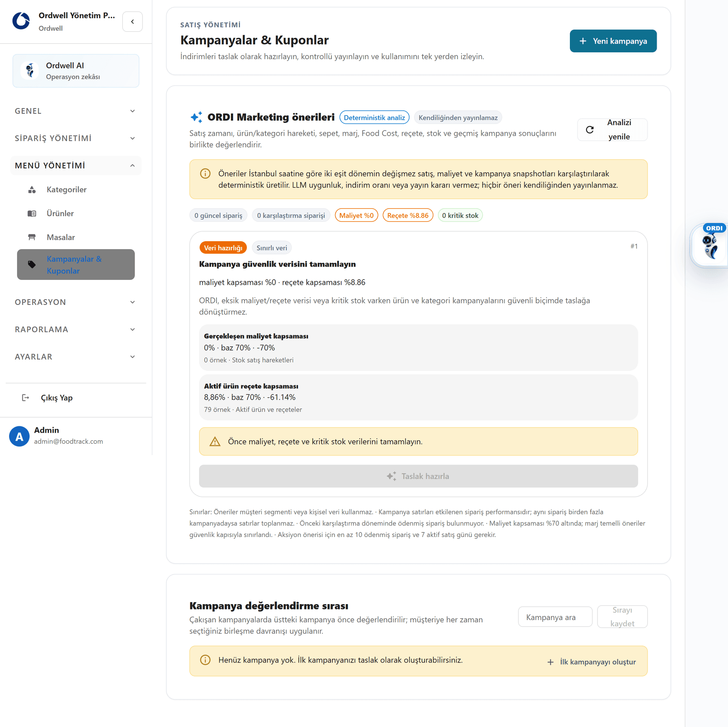
Task: Open Admin user avatar
Action: pos(19,437)
